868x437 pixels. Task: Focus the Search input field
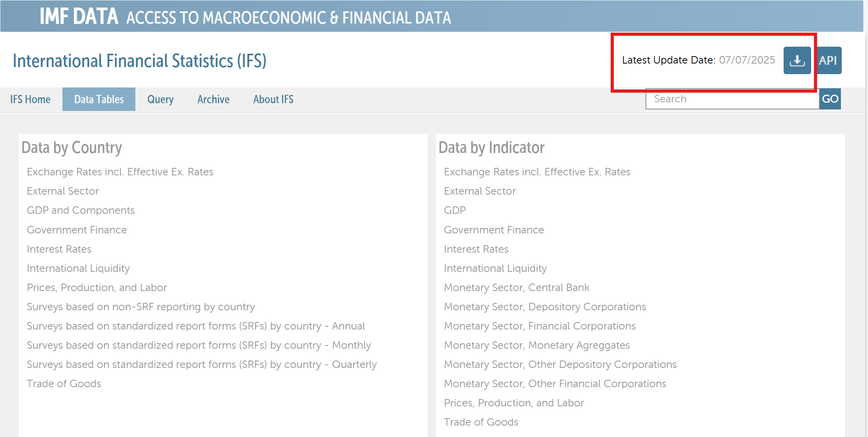[x=732, y=99]
